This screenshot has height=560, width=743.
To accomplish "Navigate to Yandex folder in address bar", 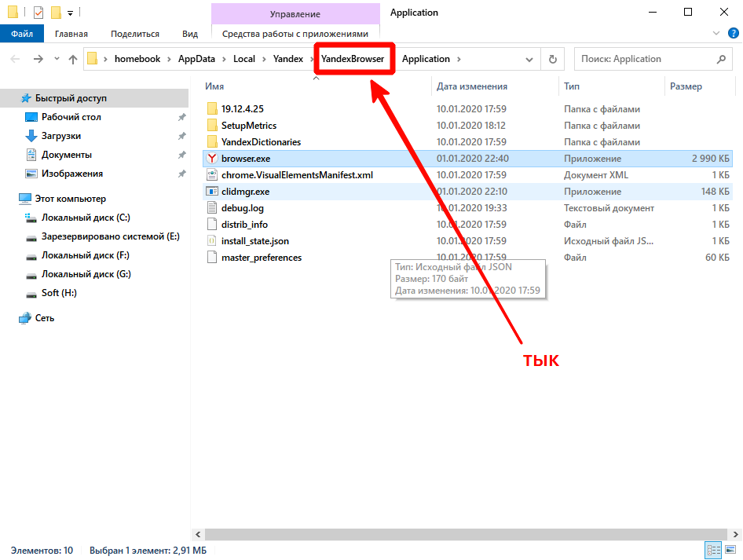I will click(x=288, y=59).
